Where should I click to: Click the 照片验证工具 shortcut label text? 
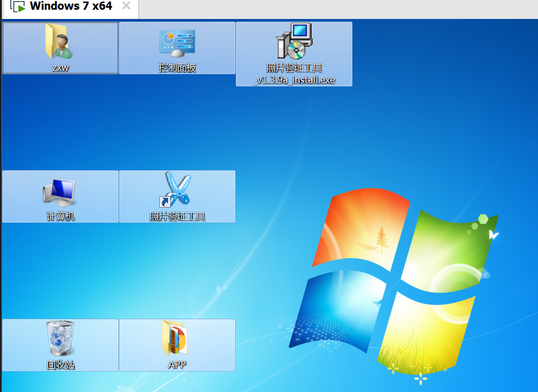177,216
